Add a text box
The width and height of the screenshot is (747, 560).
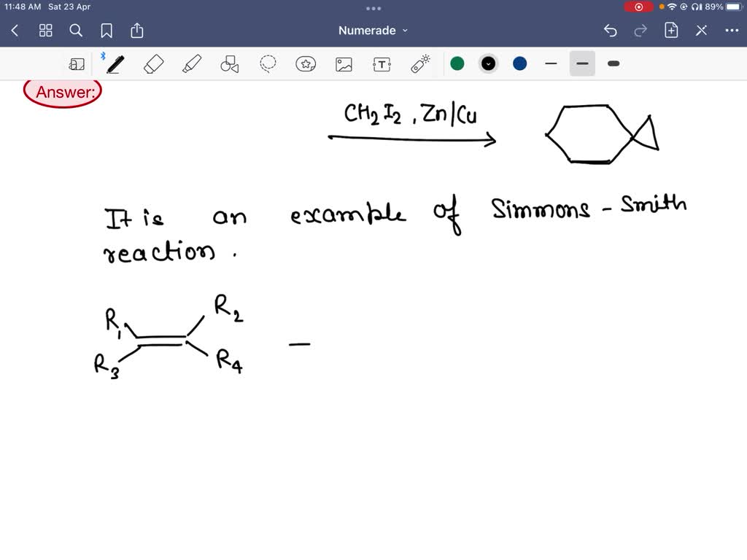click(382, 64)
